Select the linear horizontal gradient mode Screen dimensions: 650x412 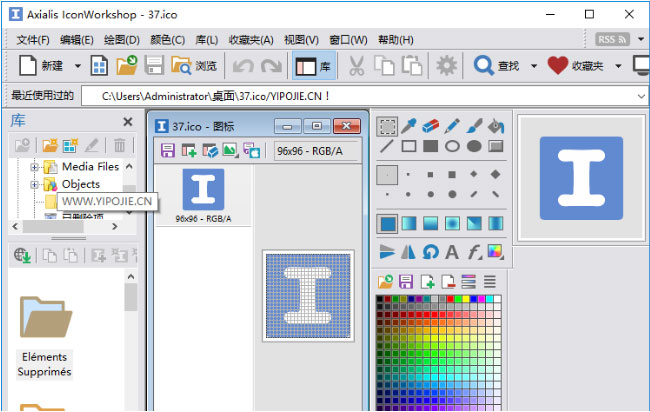pos(409,223)
